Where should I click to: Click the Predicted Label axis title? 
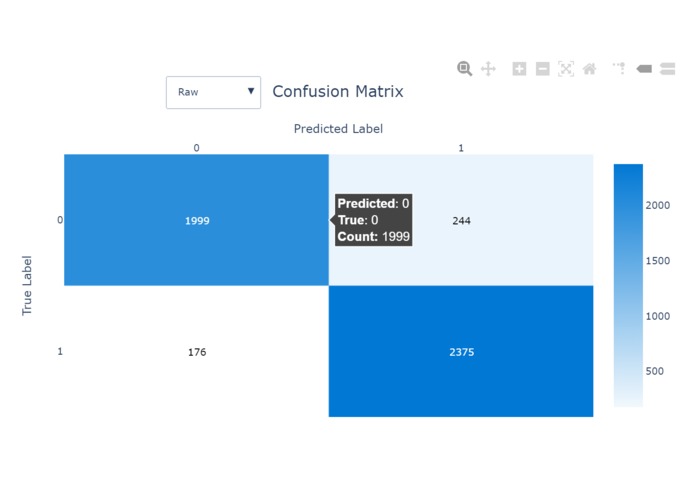(x=338, y=128)
